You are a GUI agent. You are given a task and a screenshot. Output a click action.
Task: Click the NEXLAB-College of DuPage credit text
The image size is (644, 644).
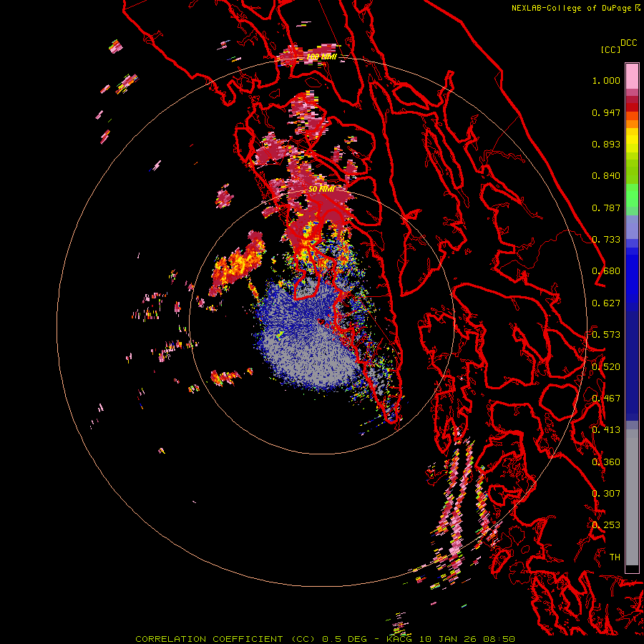click(576, 8)
